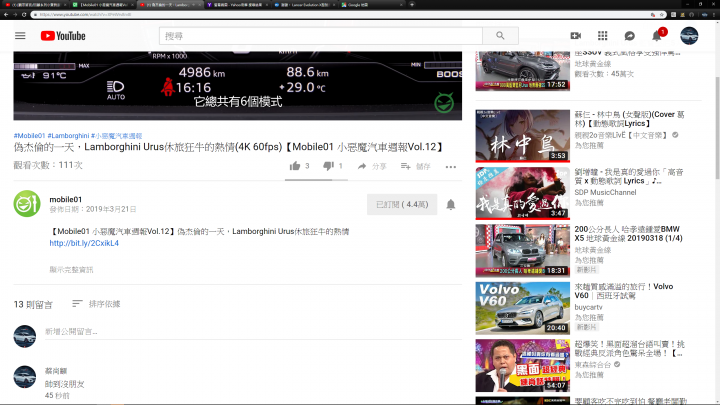The image size is (720, 405).
Task: Open the YouTube hamburger guide menu
Action: 20,36
